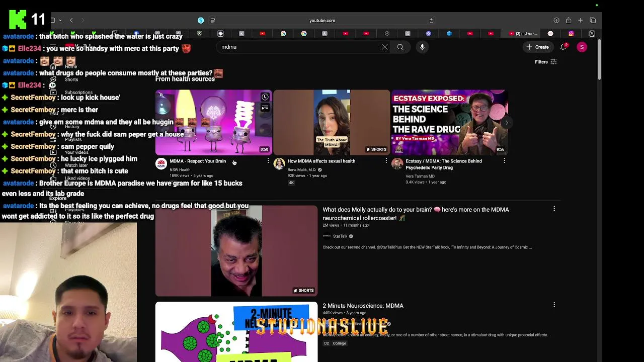Screen dimensions: 644x362
Task: Play the Ecstasy Exposed thumbnail
Action: (450, 123)
